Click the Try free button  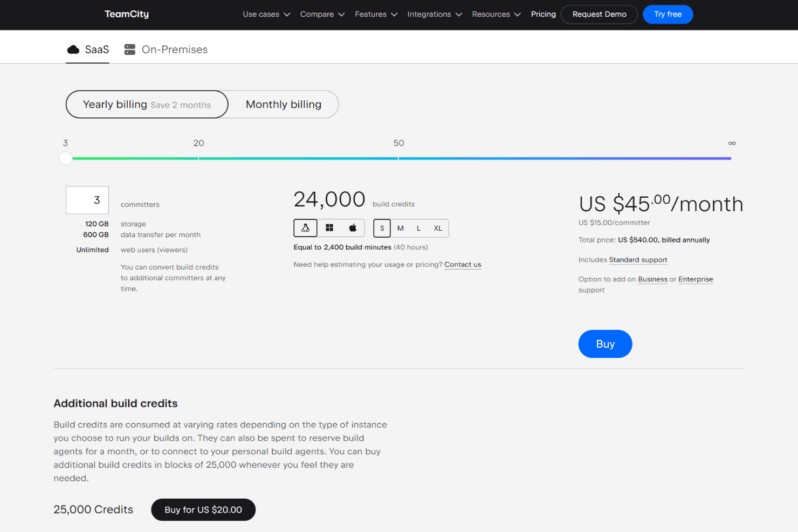point(668,15)
